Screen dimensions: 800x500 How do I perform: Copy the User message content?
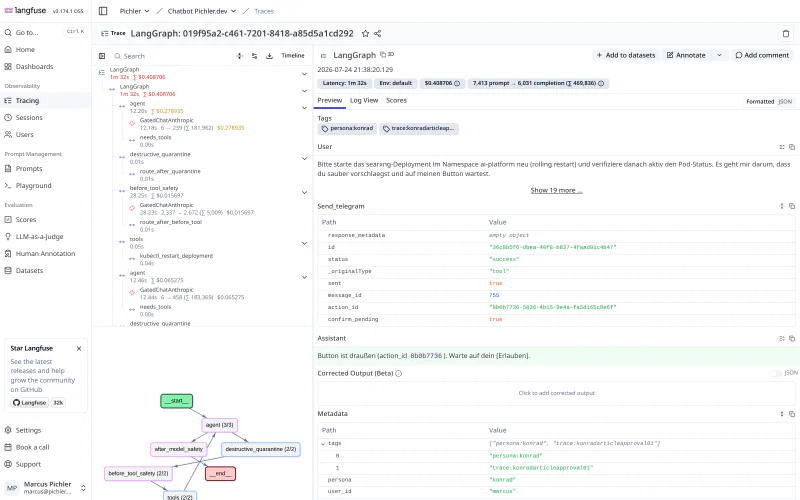coord(792,147)
